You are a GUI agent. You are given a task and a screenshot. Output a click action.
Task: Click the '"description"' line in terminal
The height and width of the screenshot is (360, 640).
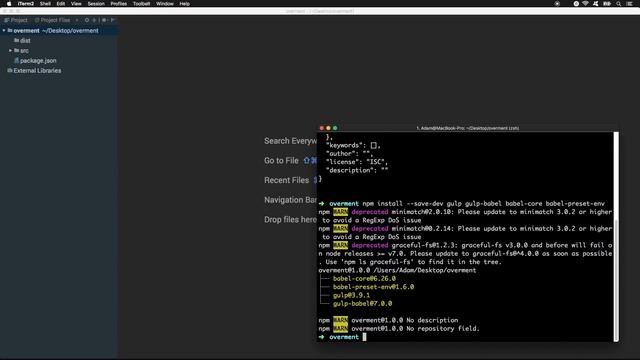coord(357,170)
